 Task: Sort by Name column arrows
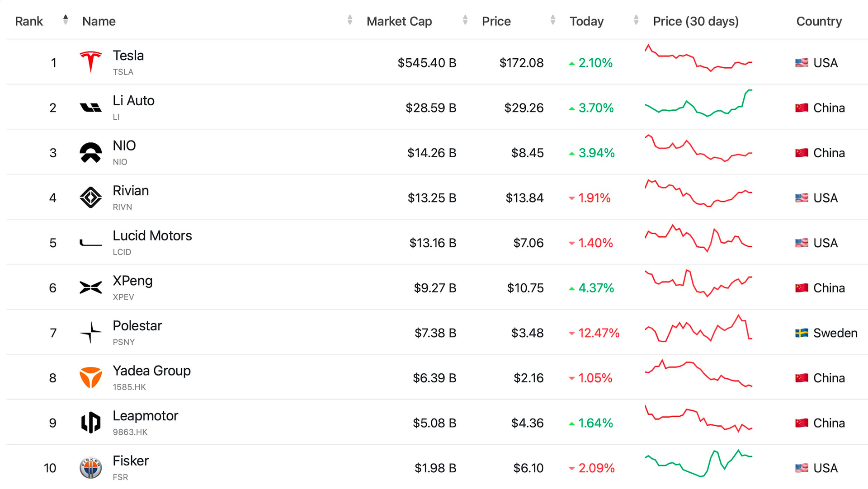click(x=350, y=20)
